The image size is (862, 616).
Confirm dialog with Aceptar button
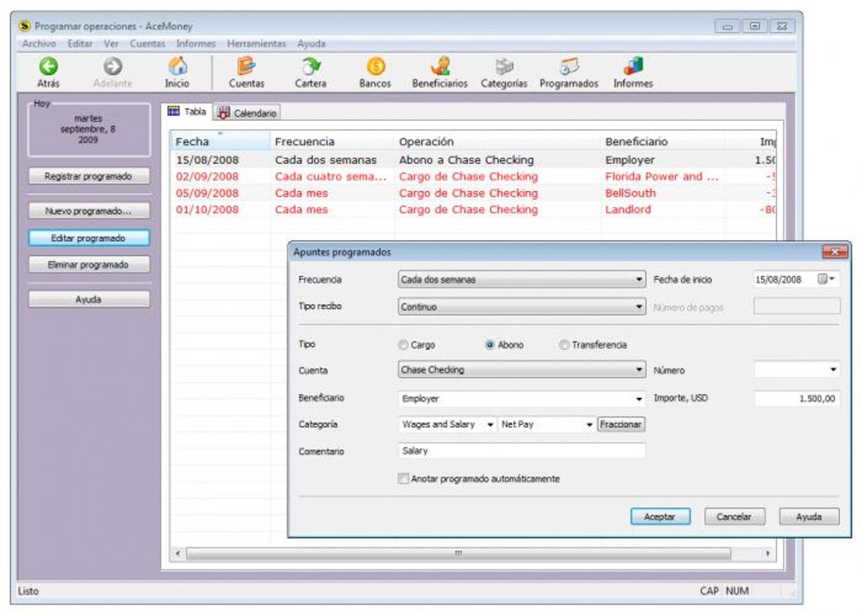click(660, 516)
